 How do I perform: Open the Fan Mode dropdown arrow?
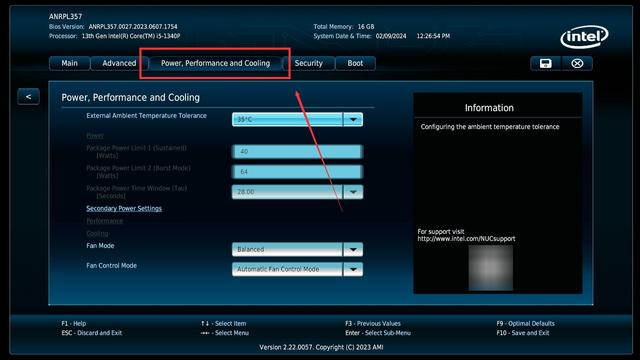coord(353,249)
